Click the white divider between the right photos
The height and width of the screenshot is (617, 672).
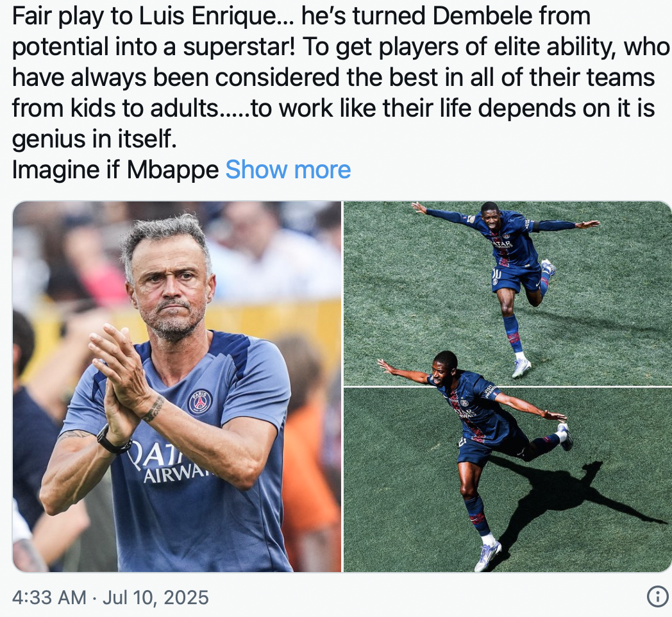click(507, 387)
